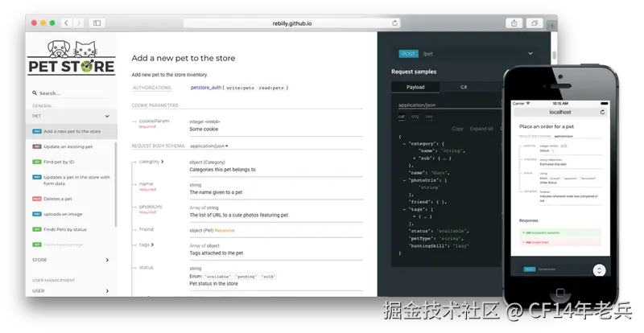Viewport: 644px width, 333px height.
Task: Open 'Add a new pet to the store'
Action: click(71, 131)
